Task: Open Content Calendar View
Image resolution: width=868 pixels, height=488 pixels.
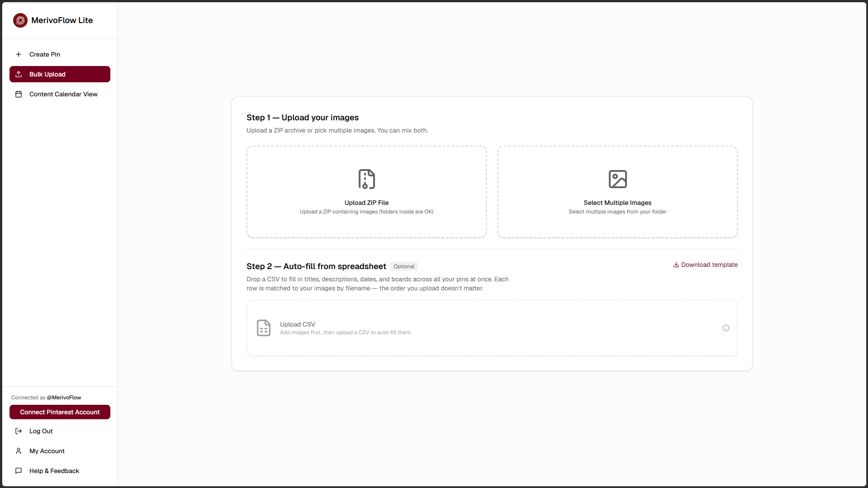Action: coord(60,94)
